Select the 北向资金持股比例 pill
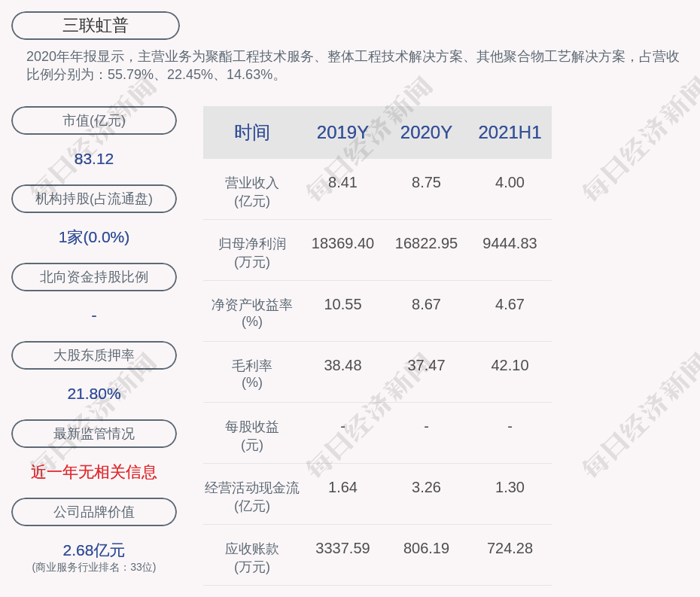The image size is (700, 597). coord(94,277)
